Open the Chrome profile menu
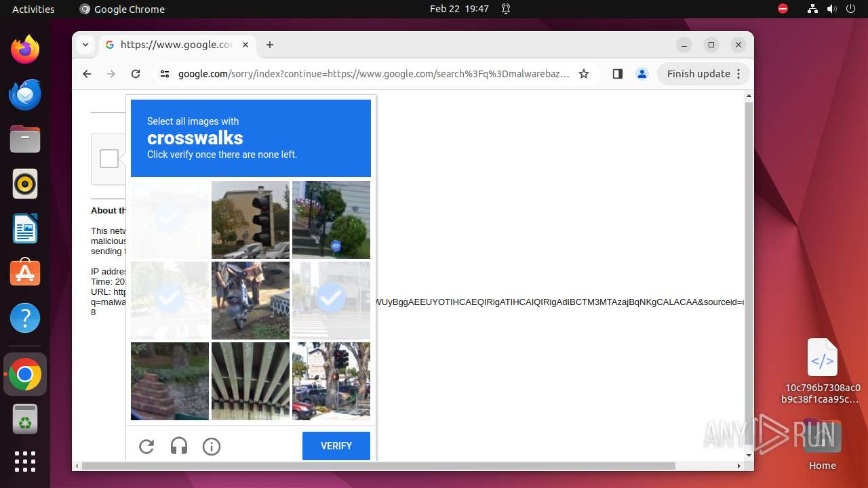 pos(642,74)
